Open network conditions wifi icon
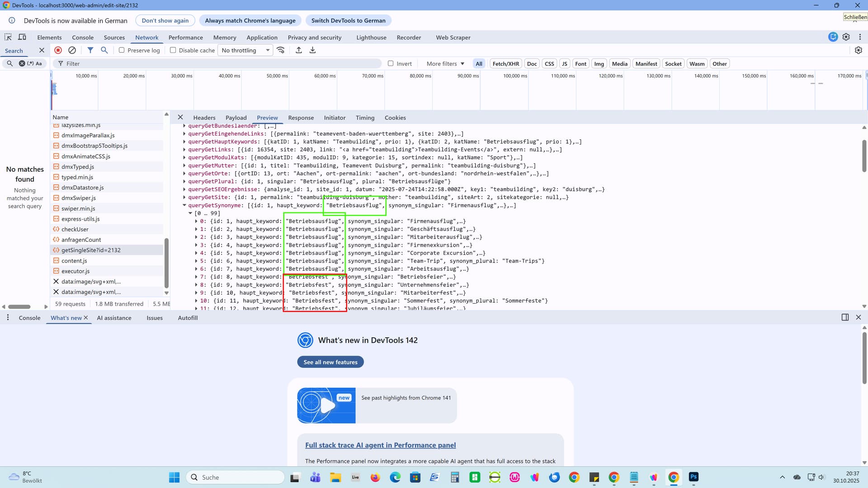 [281, 50]
